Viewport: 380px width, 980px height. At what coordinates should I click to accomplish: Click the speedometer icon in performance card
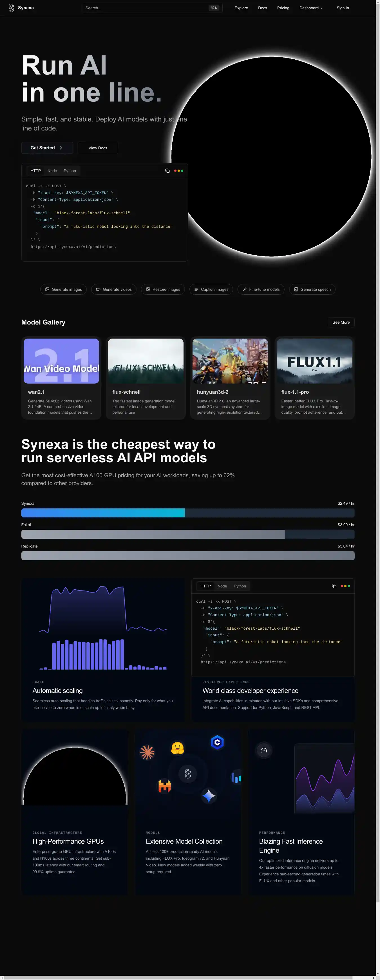(263, 751)
